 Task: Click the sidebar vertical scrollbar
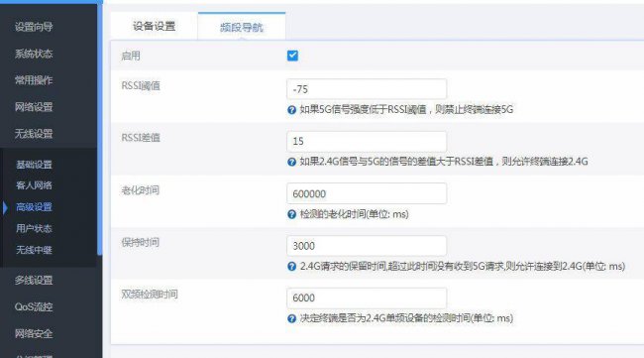click(99, 130)
